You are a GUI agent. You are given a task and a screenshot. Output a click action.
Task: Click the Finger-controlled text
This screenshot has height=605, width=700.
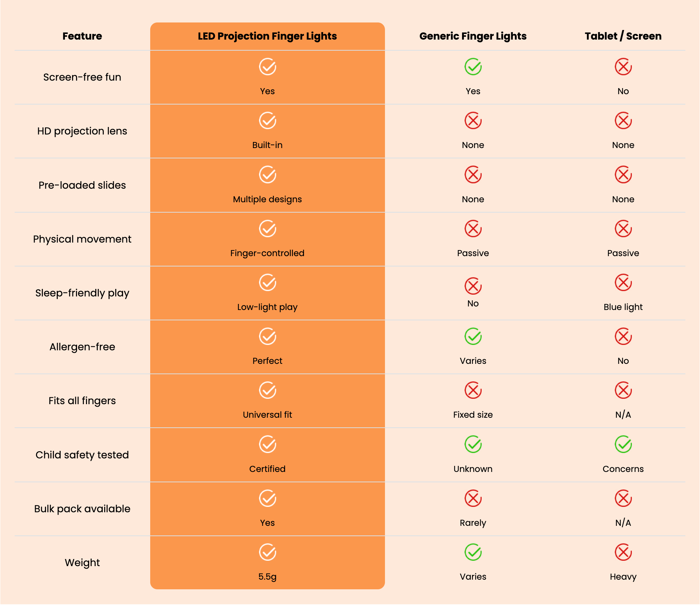[267, 253]
